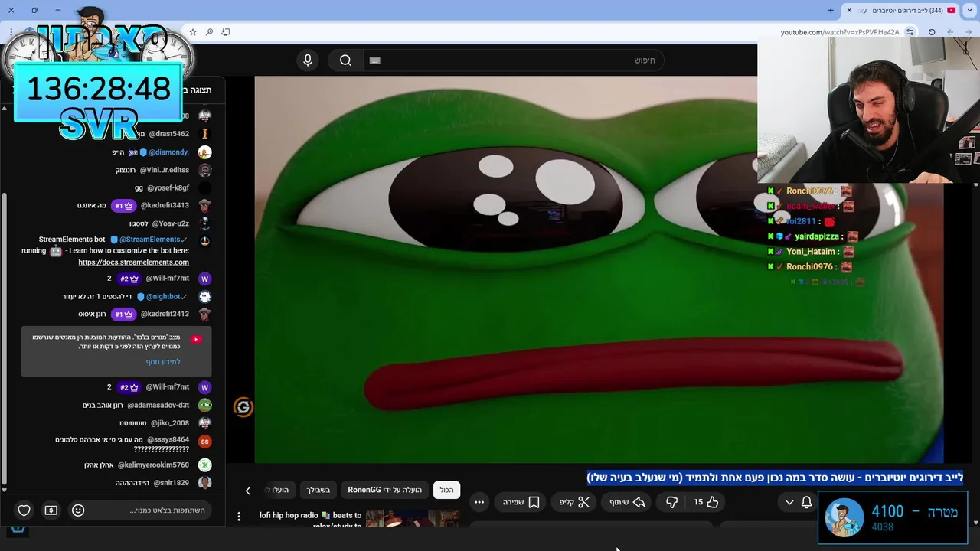
Task: Save the video with bookmark button
Action: tap(521, 502)
